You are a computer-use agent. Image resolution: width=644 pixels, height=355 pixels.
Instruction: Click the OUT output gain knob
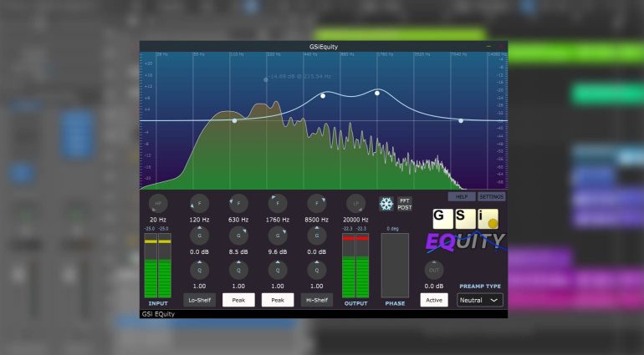point(434,270)
